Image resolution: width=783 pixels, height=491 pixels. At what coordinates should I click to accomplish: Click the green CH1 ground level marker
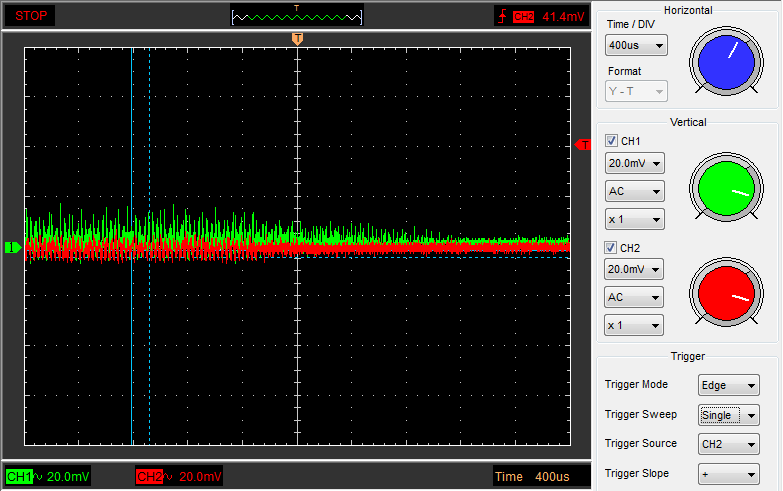13,247
